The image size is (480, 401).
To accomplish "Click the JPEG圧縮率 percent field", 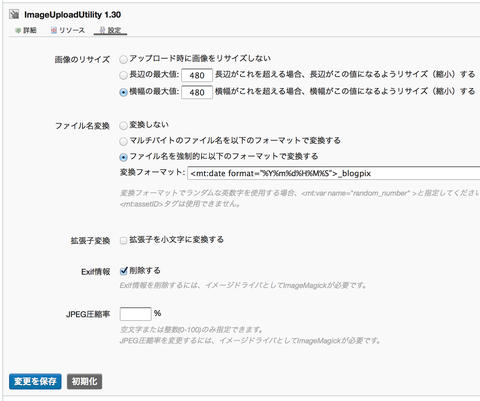I will point(135,314).
